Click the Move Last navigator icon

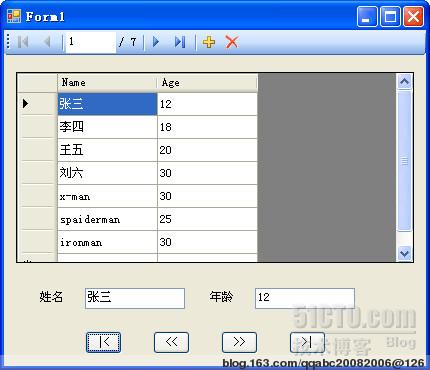(x=180, y=42)
